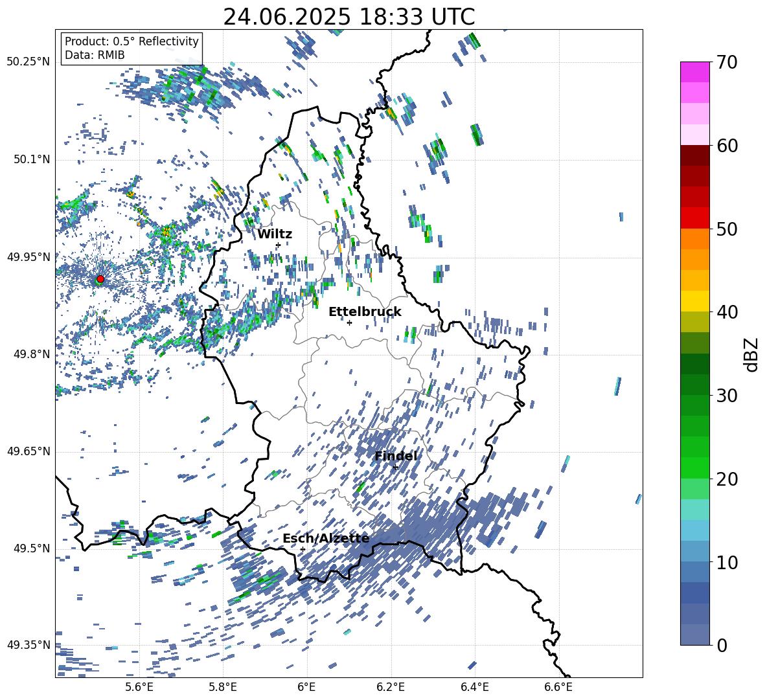
Task: Click the cross marker under Ettelbruck
Action: pyautogui.click(x=349, y=322)
